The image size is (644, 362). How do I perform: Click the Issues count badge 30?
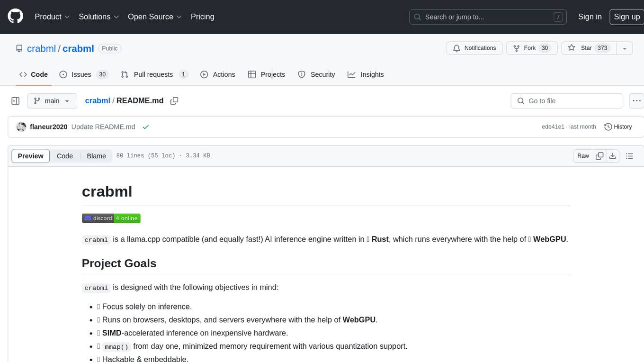point(102,74)
